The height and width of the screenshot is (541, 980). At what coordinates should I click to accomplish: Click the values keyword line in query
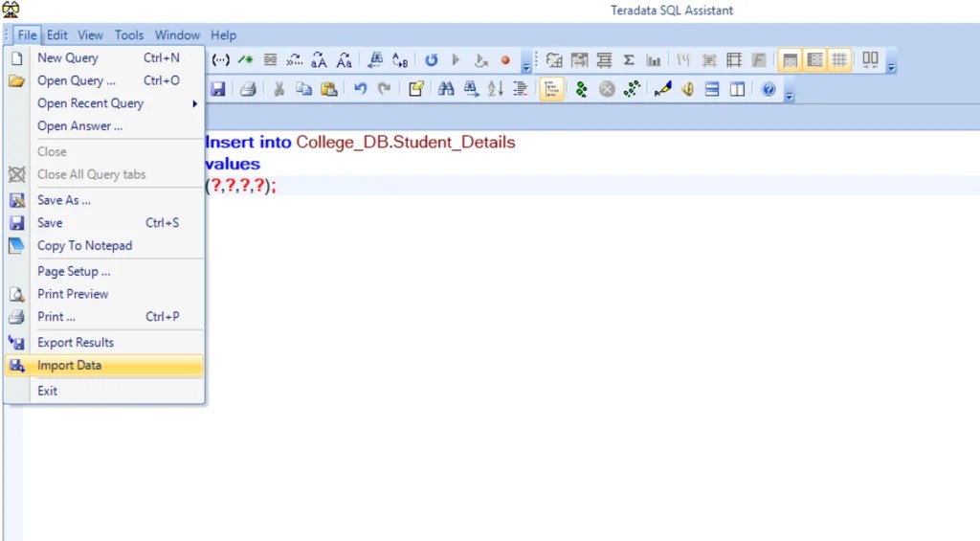tap(233, 164)
